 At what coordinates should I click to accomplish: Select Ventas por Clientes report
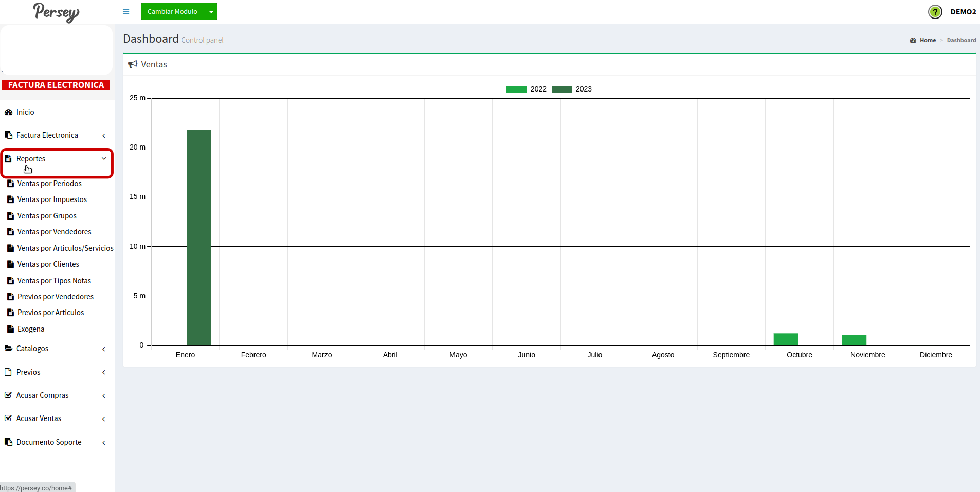pos(48,264)
